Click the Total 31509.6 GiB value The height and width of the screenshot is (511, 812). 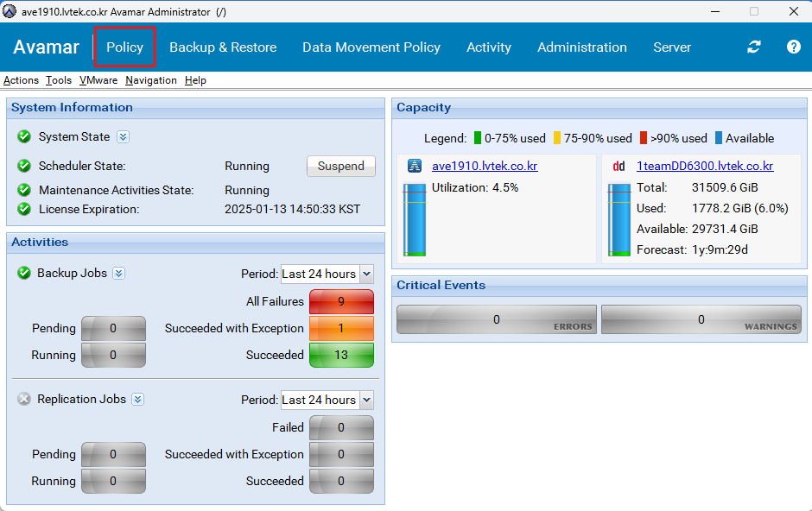[725, 188]
